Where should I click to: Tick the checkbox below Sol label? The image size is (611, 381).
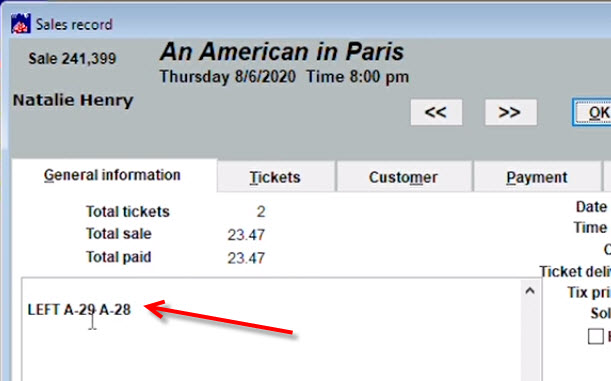pyautogui.click(x=595, y=336)
